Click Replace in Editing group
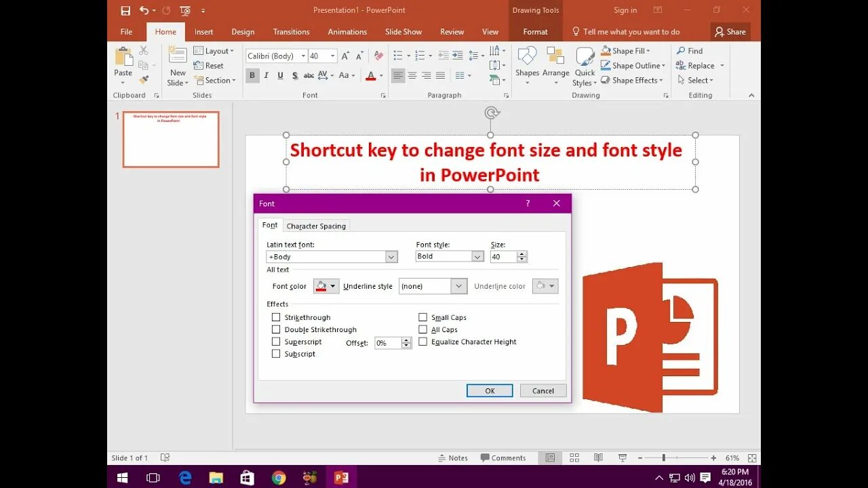This screenshot has height=488, width=868. tap(696, 66)
